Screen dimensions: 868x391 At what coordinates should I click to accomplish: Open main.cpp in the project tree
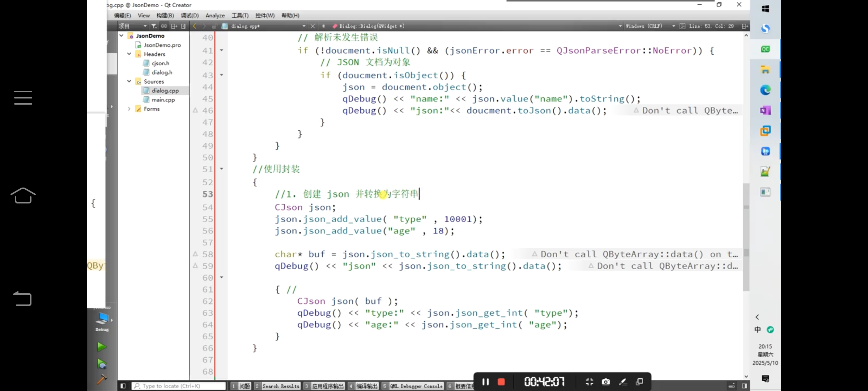163,100
